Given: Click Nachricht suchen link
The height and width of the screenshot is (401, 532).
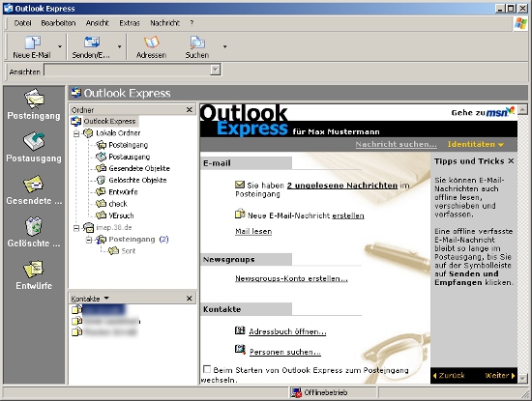Looking at the screenshot, I should pos(396,144).
